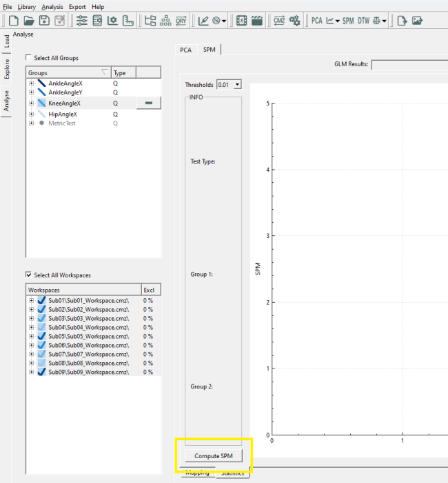Click the New file toolbar icon
The width and height of the screenshot is (448, 483).
click(x=14, y=21)
